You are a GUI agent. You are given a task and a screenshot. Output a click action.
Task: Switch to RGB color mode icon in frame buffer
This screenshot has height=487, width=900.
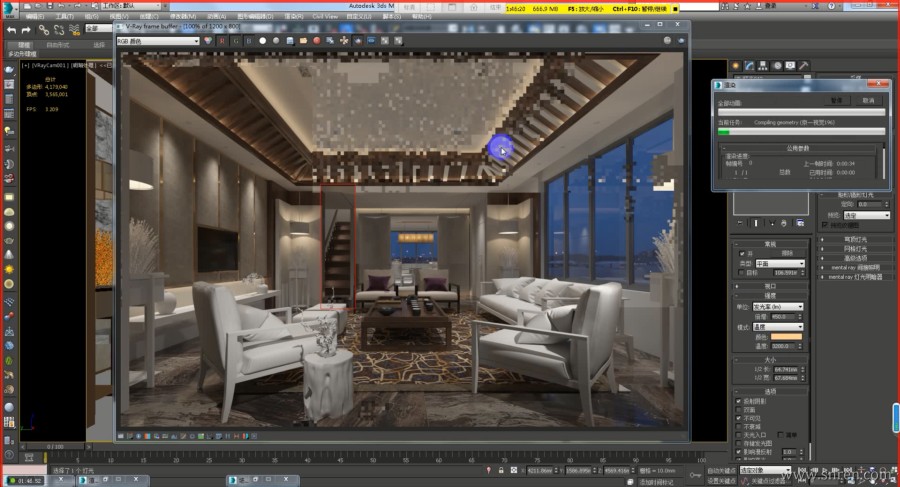[208, 41]
